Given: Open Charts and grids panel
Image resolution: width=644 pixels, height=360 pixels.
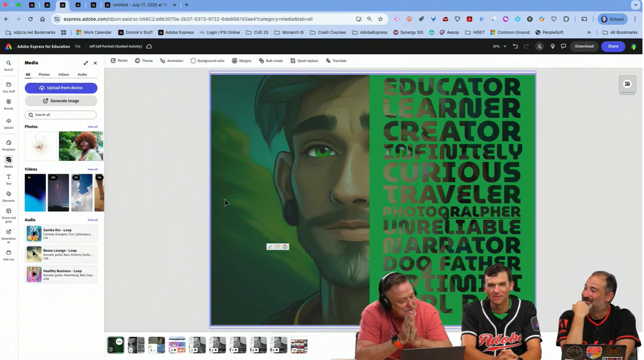Looking at the screenshot, I should tap(8, 214).
